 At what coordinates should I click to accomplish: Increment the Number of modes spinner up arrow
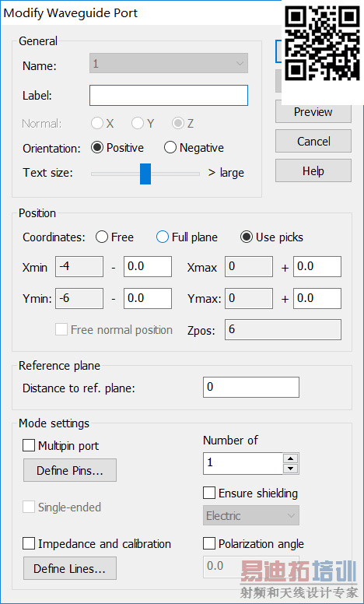click(291, 458)
